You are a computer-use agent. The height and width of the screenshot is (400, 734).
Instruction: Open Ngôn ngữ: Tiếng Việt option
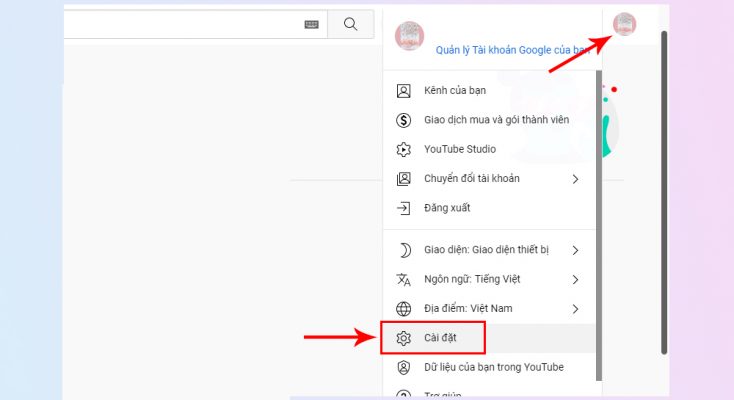point(489,279)
